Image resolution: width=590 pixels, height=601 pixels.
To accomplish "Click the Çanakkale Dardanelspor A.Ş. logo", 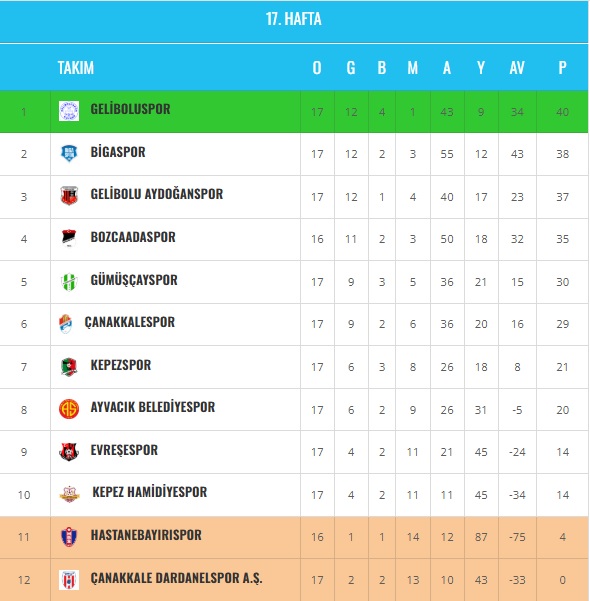I will (69, 580).
